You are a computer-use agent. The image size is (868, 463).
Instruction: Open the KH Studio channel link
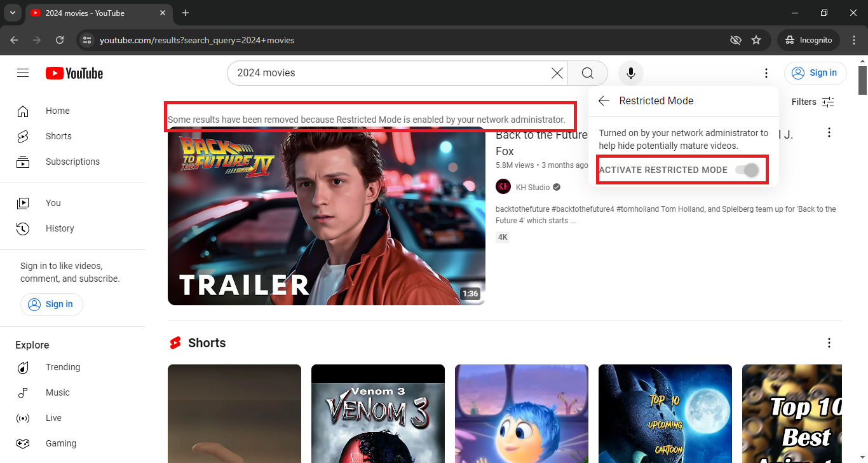pos(532,188)
